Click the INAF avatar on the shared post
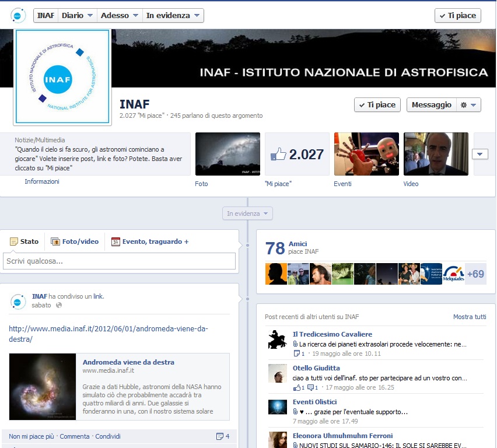 [x=18, y=301]
